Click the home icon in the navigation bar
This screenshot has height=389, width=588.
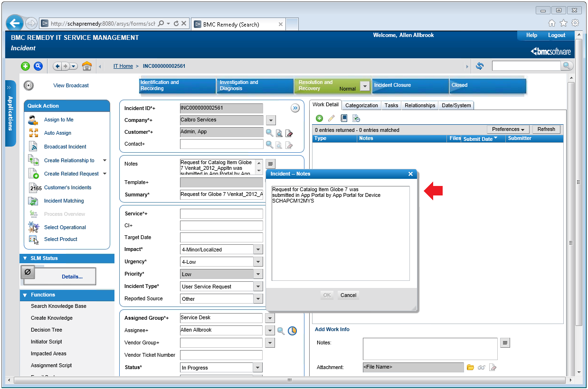coord(87,66)
